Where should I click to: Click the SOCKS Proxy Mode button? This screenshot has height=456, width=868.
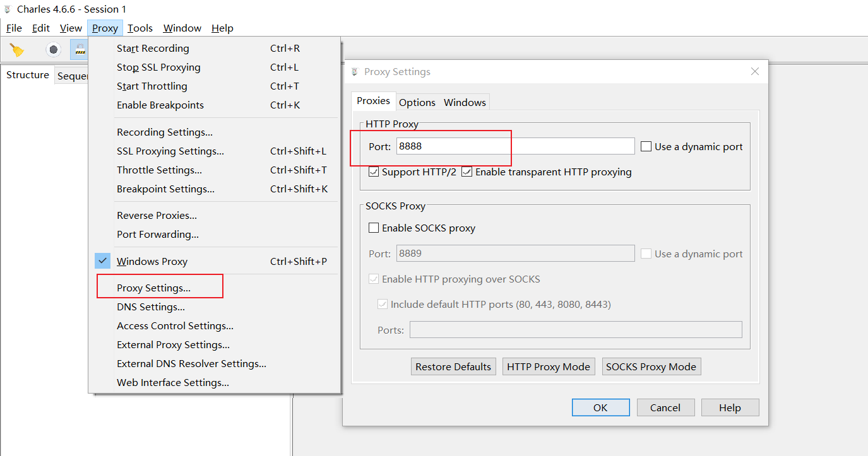click(651, 367)
